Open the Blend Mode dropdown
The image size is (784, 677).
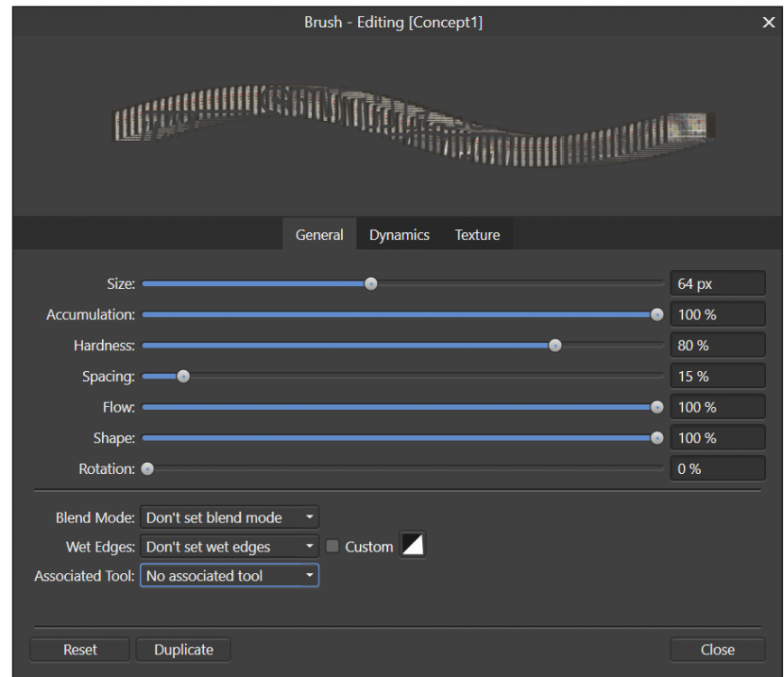(228, 517)
